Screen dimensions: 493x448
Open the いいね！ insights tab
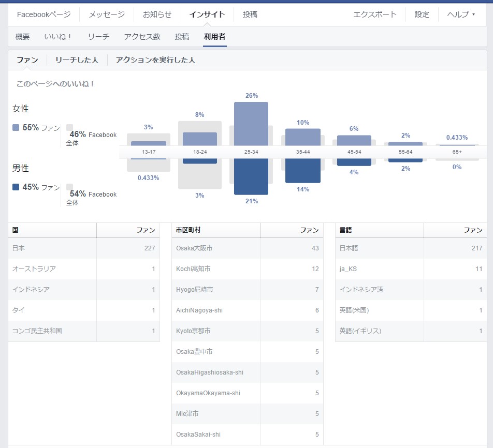coord(59,37)
